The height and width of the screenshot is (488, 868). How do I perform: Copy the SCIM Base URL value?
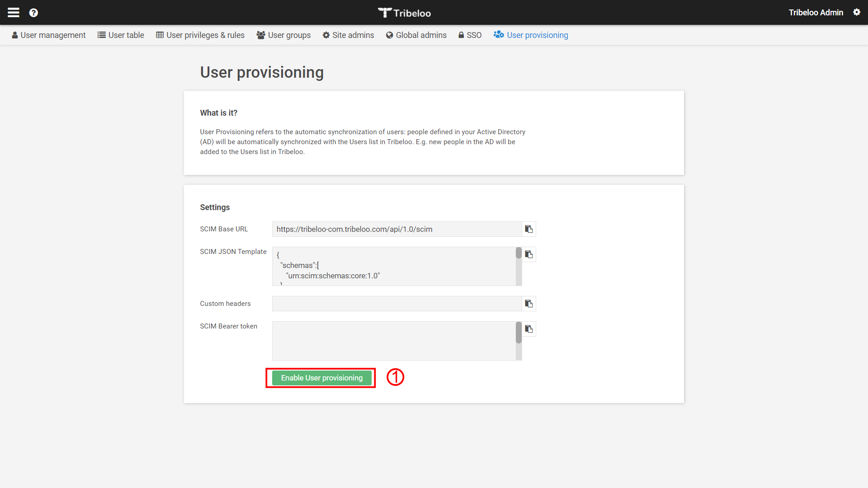click(x=528, y=229)
